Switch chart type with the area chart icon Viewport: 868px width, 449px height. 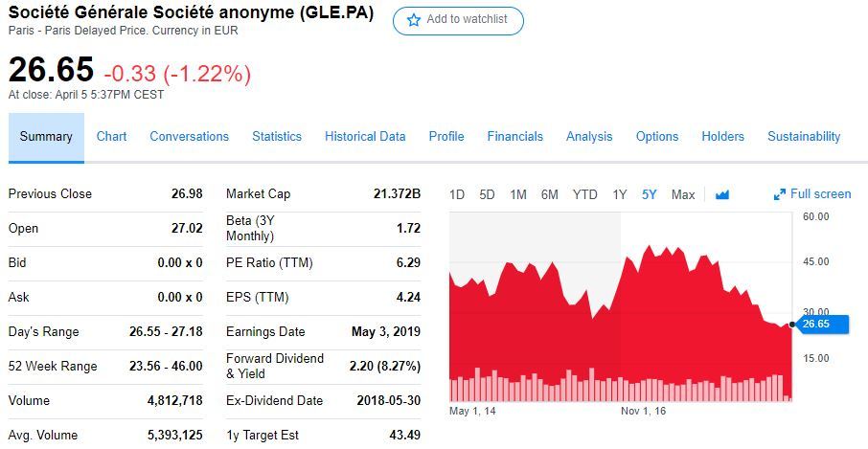tap(721, 194)
